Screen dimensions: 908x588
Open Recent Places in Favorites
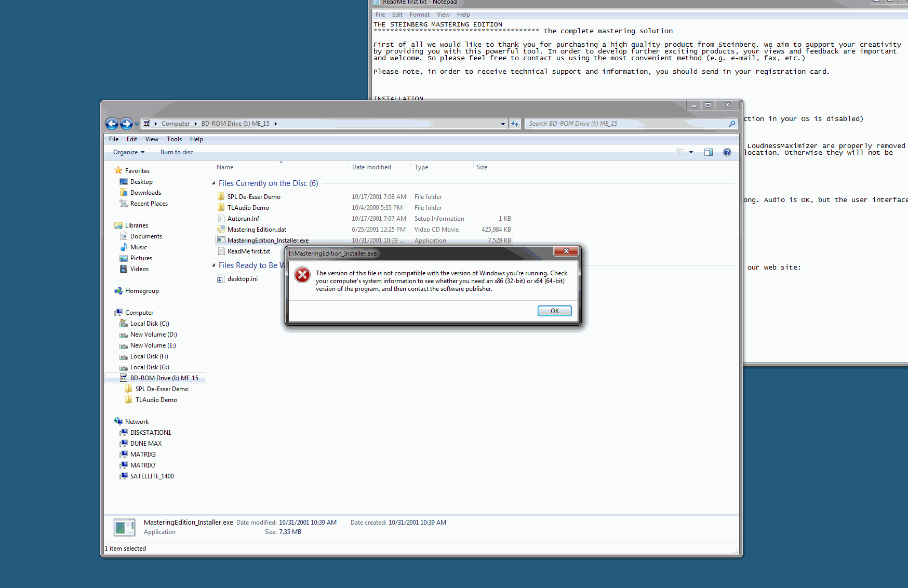[144, 204]
